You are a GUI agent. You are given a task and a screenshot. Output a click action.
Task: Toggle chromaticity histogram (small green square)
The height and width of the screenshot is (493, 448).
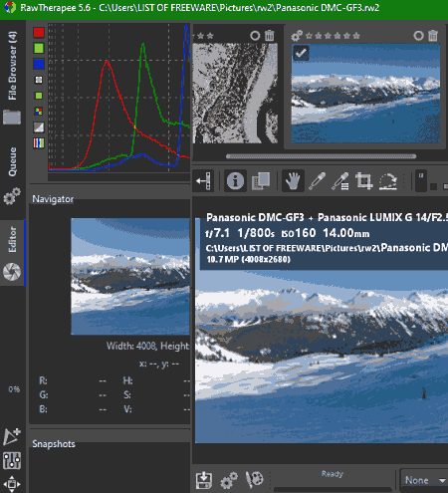(x=39, y=96)
